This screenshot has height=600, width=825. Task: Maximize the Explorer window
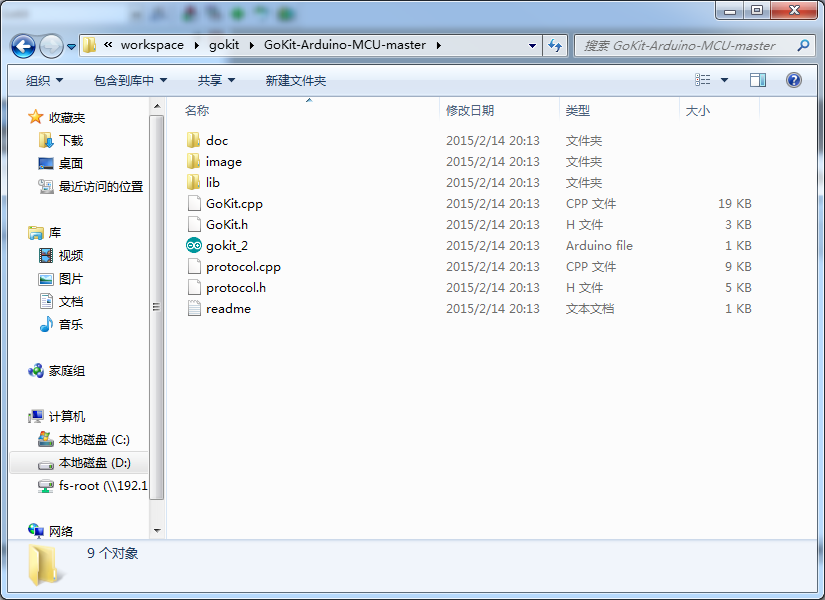click(757, 10)
